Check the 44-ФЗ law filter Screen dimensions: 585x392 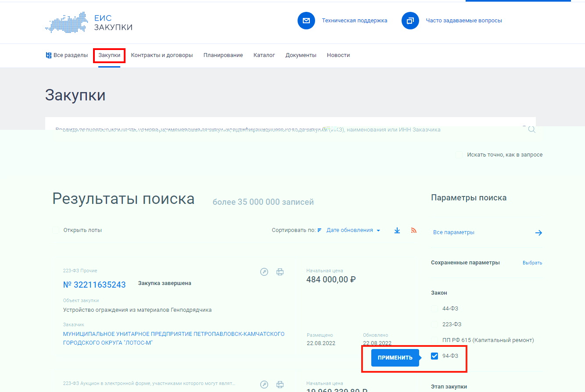[434, 309]
